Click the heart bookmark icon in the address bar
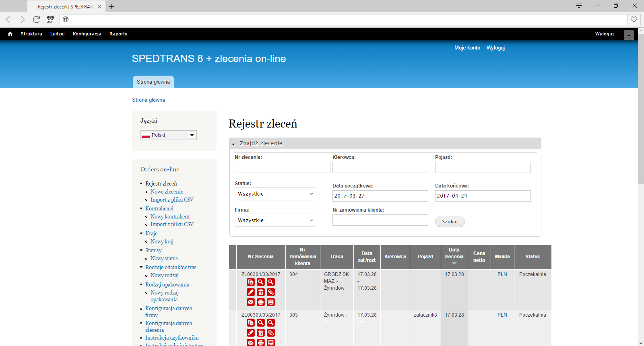The width and height of the screenshot is (644, 346). 634,19
